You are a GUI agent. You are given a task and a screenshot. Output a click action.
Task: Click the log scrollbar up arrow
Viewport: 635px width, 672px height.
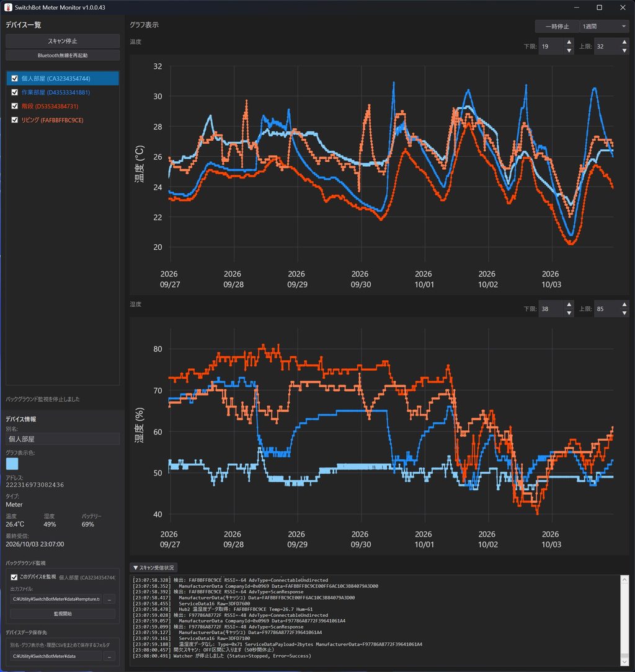624,580
